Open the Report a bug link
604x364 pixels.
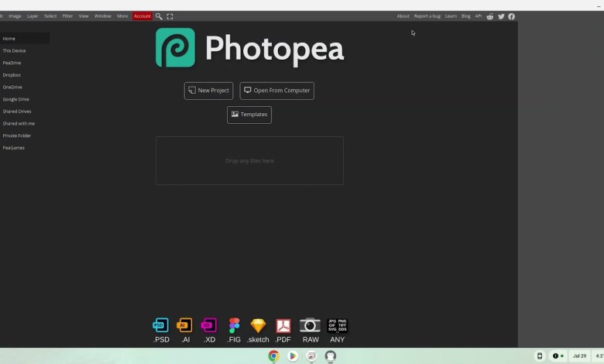coord(427,16)
